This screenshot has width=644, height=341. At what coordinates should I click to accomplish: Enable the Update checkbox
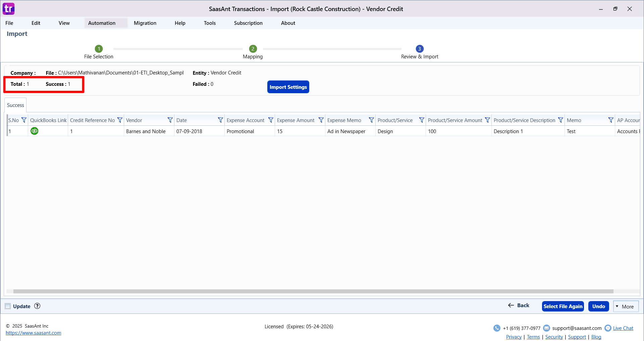(8, 306)
